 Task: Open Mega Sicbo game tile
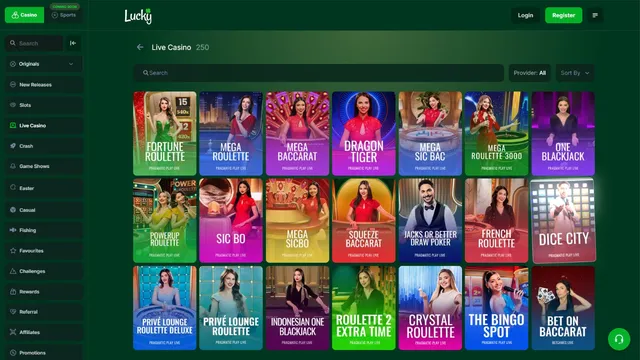pos(297,220)
